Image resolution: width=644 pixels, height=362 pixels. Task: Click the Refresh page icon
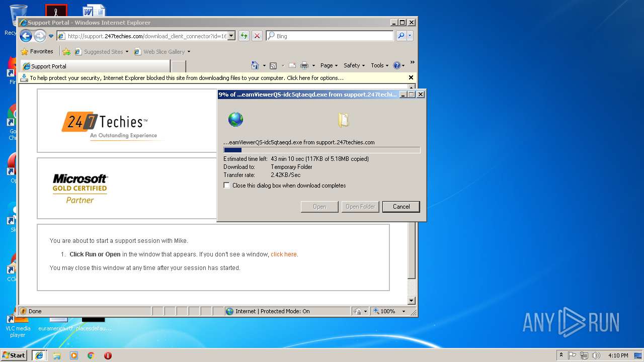pos(244,36)
